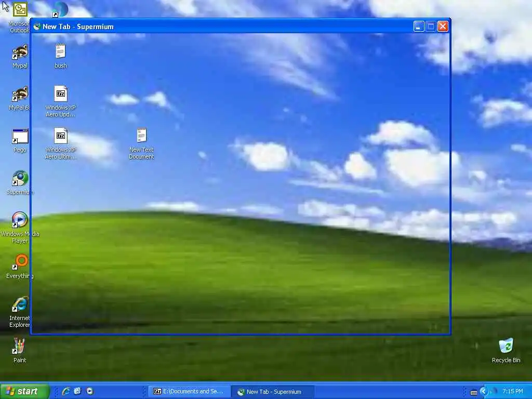The width and height of the screenshot is (532, 399).
Task: Maximize the Supermium window
Action: point(431,26)
